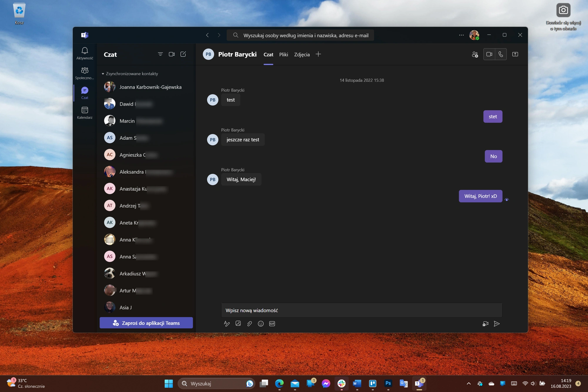
Task: Open the Windows Start menu
Action: 168,383
